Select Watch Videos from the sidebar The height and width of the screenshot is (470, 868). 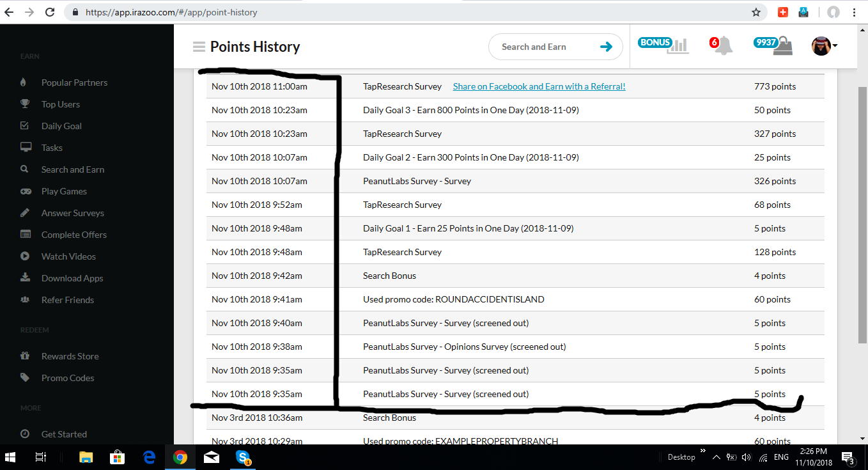[68, 256]
